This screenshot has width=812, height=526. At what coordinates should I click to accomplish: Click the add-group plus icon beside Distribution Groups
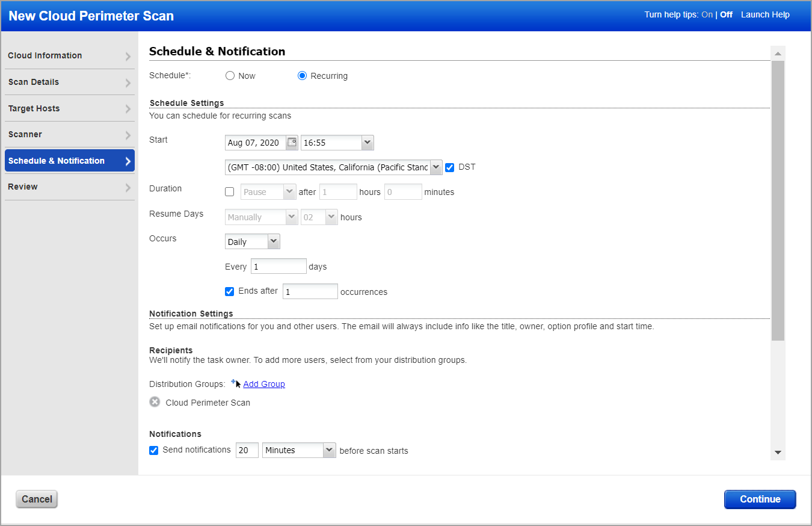point(233,380)
